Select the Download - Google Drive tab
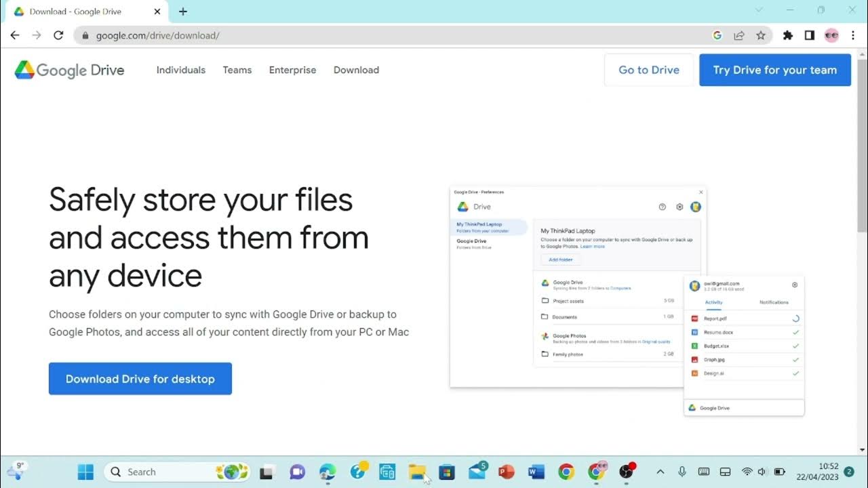 click(87, 12)
